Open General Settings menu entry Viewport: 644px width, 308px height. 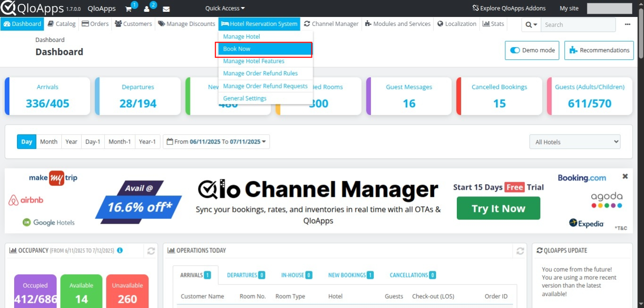point(265,98)
